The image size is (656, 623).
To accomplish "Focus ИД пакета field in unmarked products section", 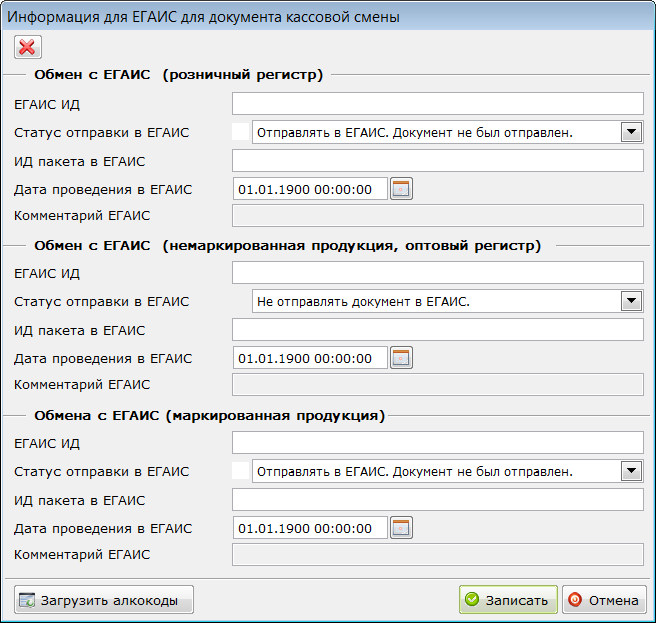I will pyautogui.click(x=438, y=330).
